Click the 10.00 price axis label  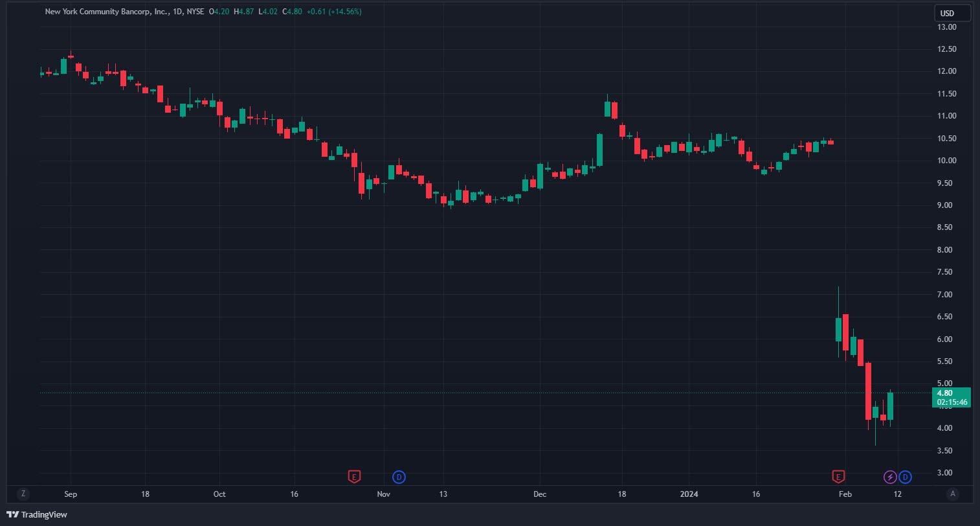[948, 161]
